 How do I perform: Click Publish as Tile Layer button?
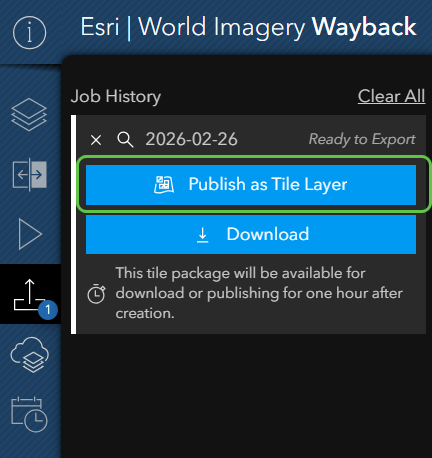pyautogui.click(x=251, y=185)
